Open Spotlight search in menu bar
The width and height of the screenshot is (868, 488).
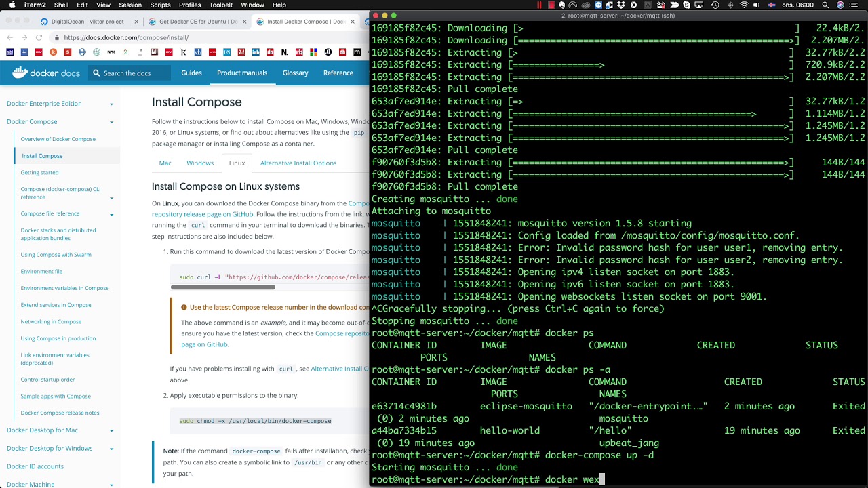coord(825,5)
